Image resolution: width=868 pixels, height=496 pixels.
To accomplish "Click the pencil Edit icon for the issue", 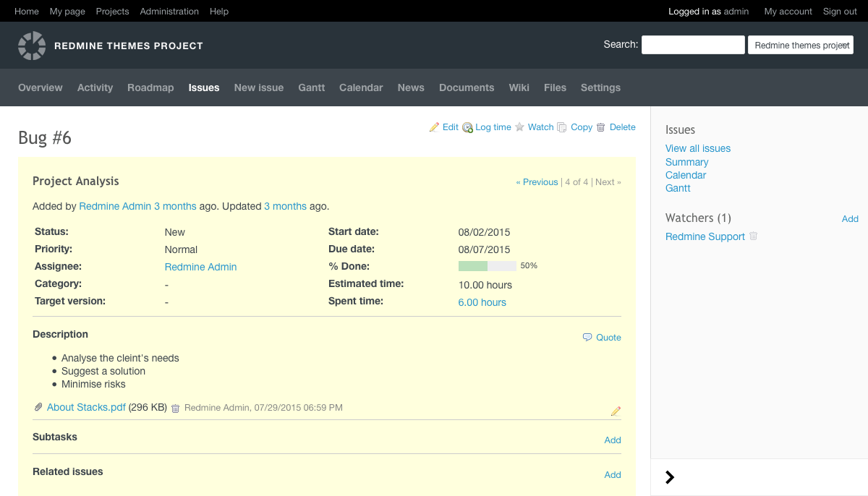I will point(434,127).
